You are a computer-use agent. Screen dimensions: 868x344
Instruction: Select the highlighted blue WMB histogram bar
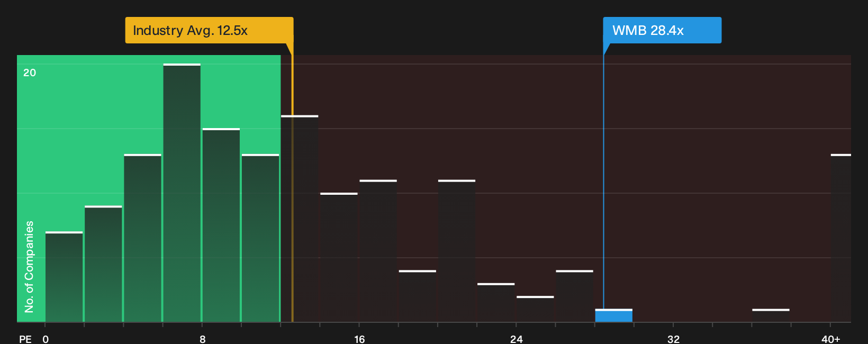(x=613, y=315)
